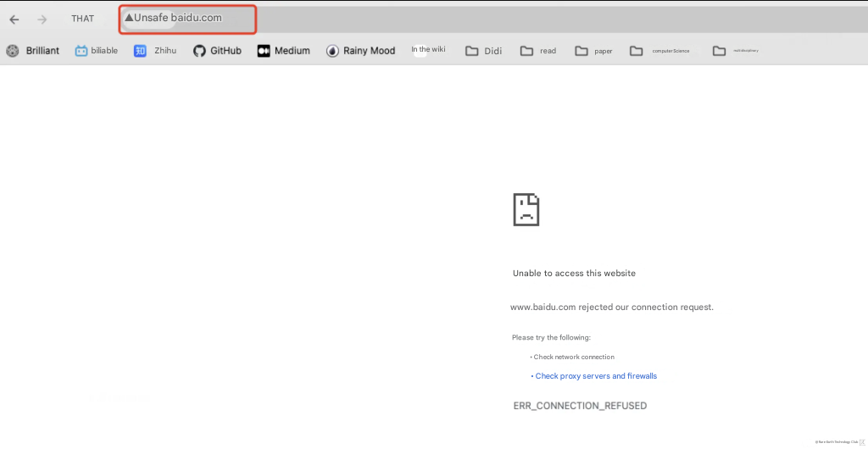Click the ERR_CONNECTION_REFUSED error code
Viewport: 868px width, 449px height.
[580, 406]
